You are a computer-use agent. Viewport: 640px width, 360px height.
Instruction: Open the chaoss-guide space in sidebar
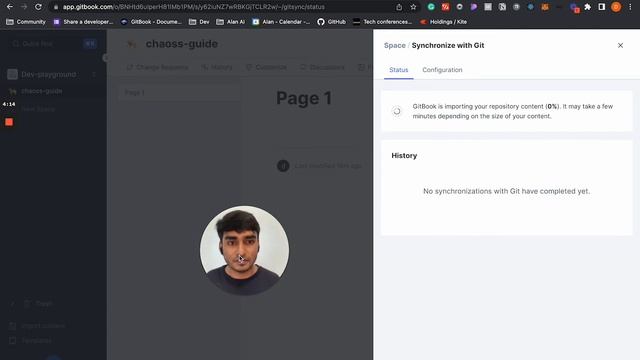tap(42, 91)
